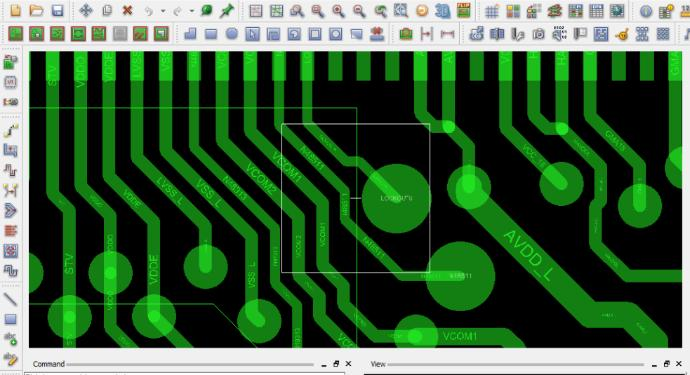Click the New file icon
This screenshot has height=375, width=690.
pos(15,10)
